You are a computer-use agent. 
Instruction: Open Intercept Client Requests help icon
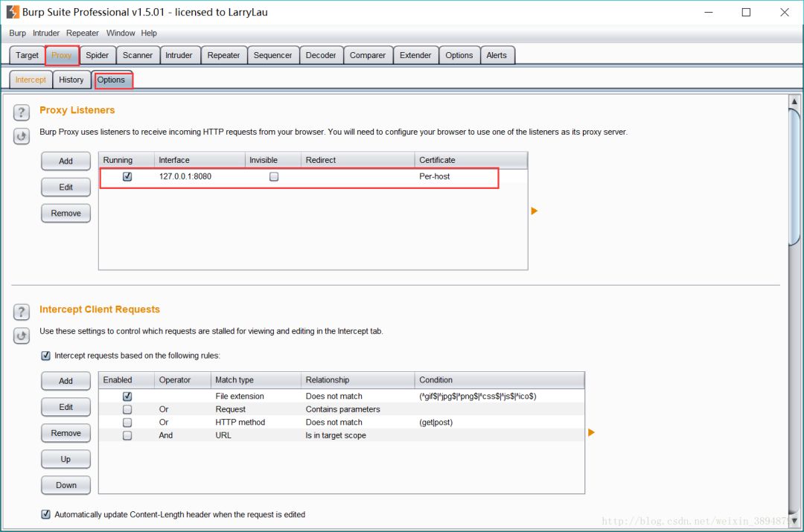(x=21, y=312)
